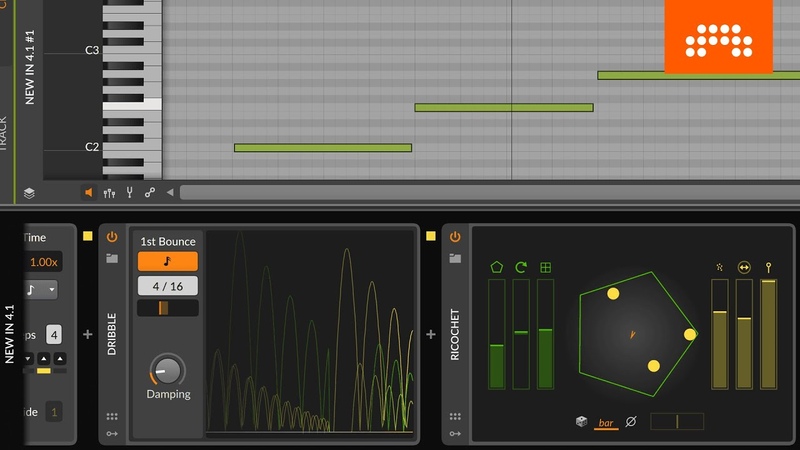The height and width of the screenshot is (450, 800).
Task: Expand Ricochet modulators via the grid-dots icon
Action: [x=455, y=416]
